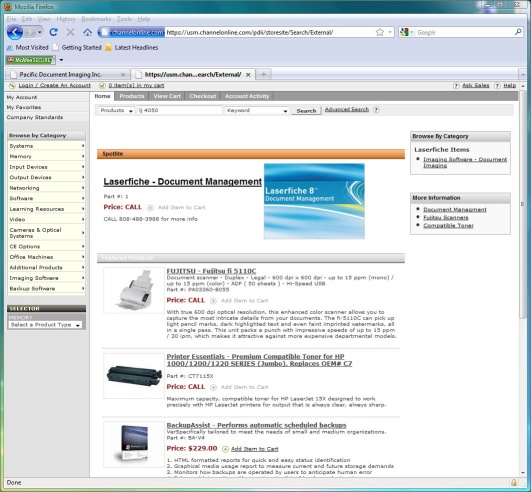Switch to the View Cart tab

167,96
